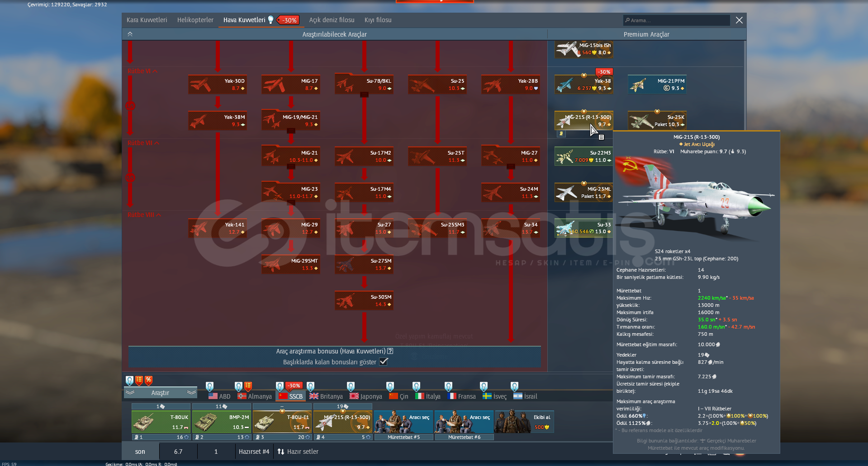Open the Hava Kuvvetleri tab

[244, 20]
